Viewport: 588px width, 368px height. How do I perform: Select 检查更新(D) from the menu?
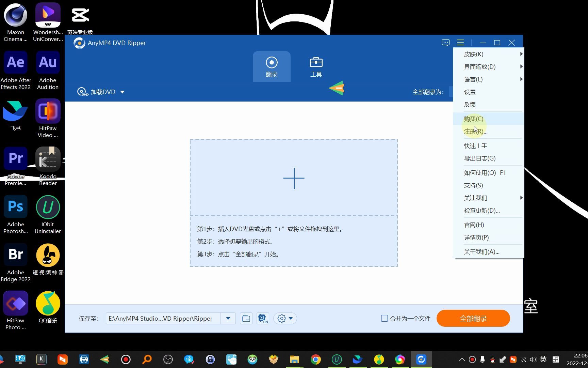point(481,210)
